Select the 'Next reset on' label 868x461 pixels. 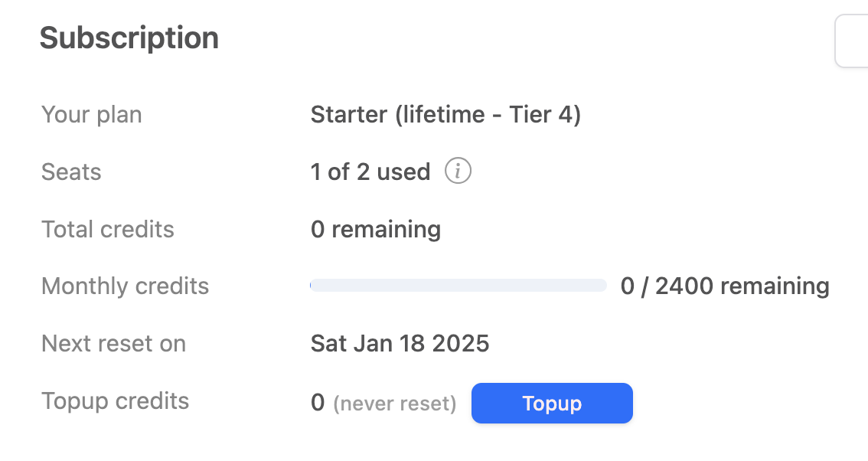tap(113, 344)
